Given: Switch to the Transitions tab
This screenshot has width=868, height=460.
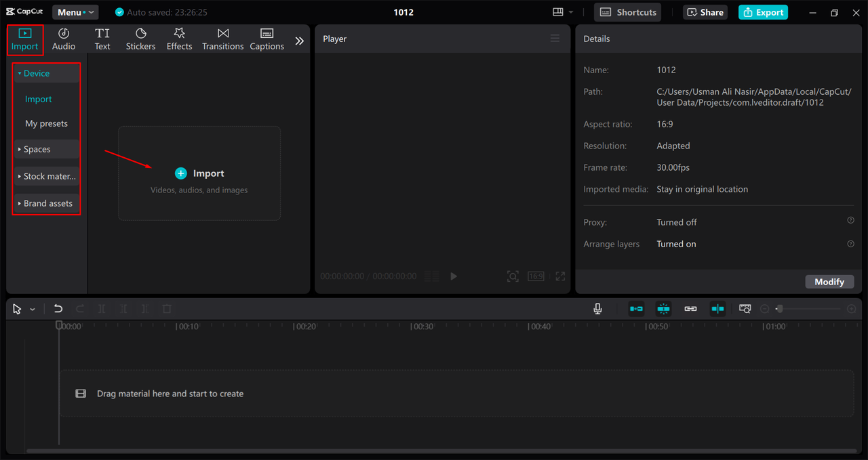Looking at the screenshot, I should 222,39.
